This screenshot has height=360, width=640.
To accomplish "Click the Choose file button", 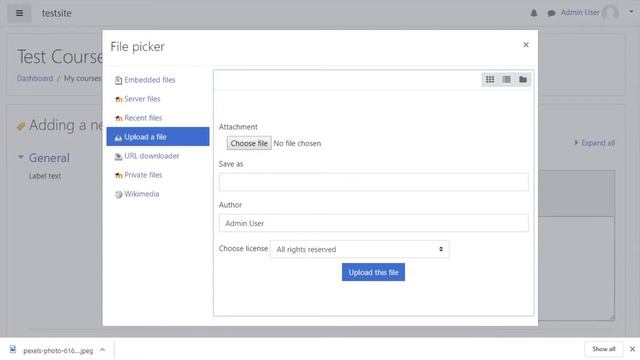I will 249,143.
